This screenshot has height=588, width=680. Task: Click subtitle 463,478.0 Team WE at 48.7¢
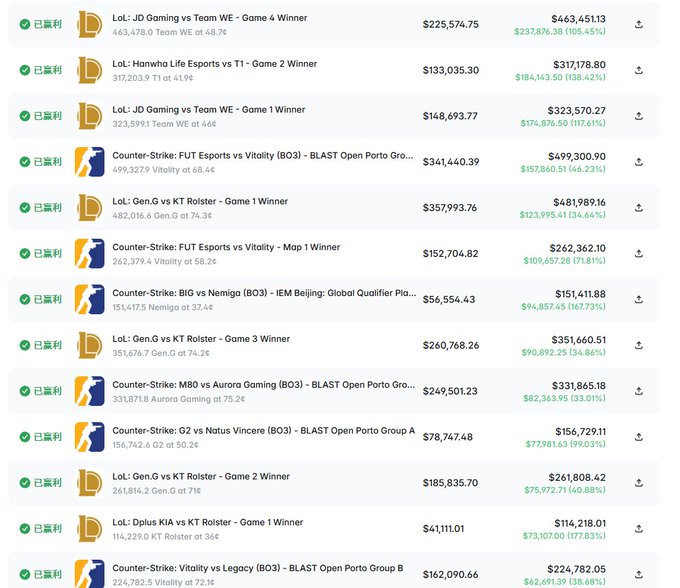coord(170,33)
